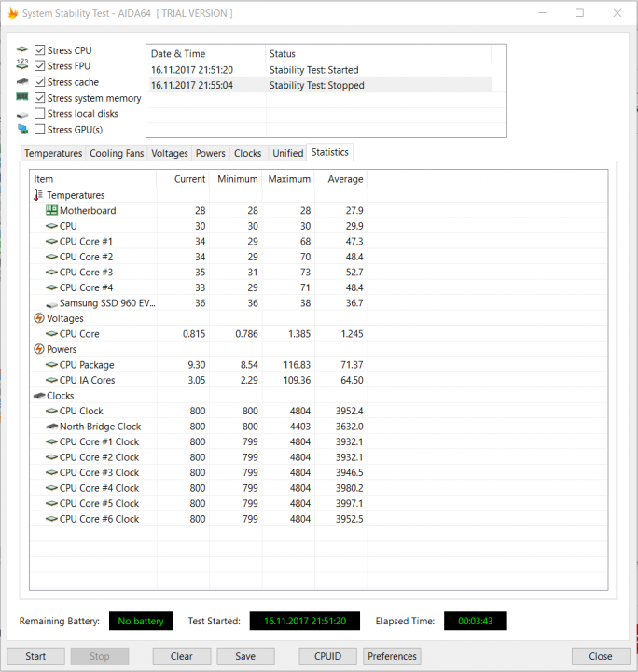The height and width of the screenshot is (672, 638).
Task: Enable the Stress GPU(s) checkbox
Action: click(x=40, y=129)
